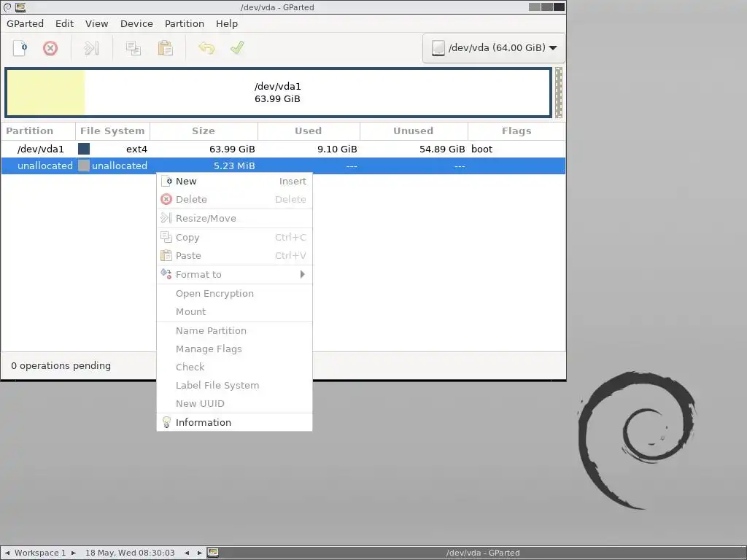This screenshot has width=747, height=560.
Task: Open the Partition menu
Action: pyautogui.click(x=185, y=23)
